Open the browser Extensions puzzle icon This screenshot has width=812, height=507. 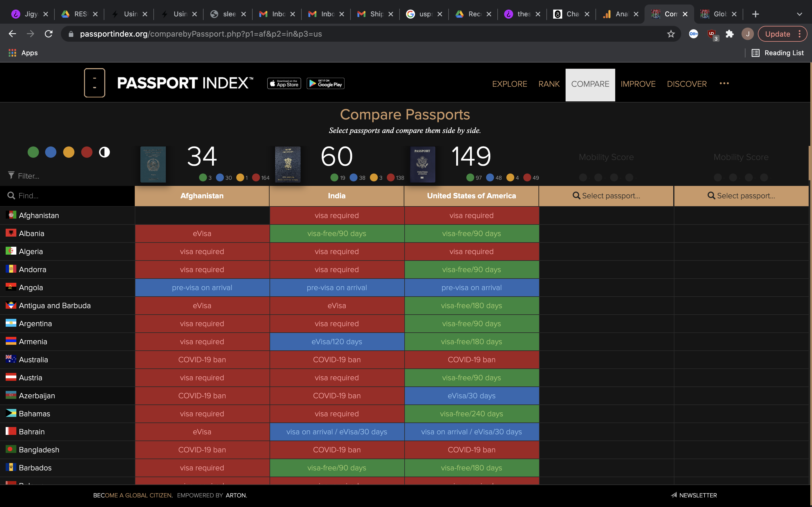(x=729, y=34)
